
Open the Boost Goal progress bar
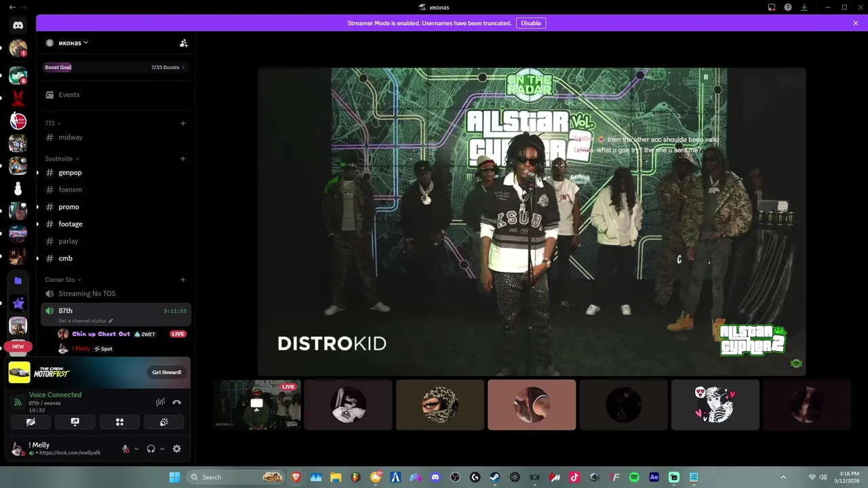115,67
